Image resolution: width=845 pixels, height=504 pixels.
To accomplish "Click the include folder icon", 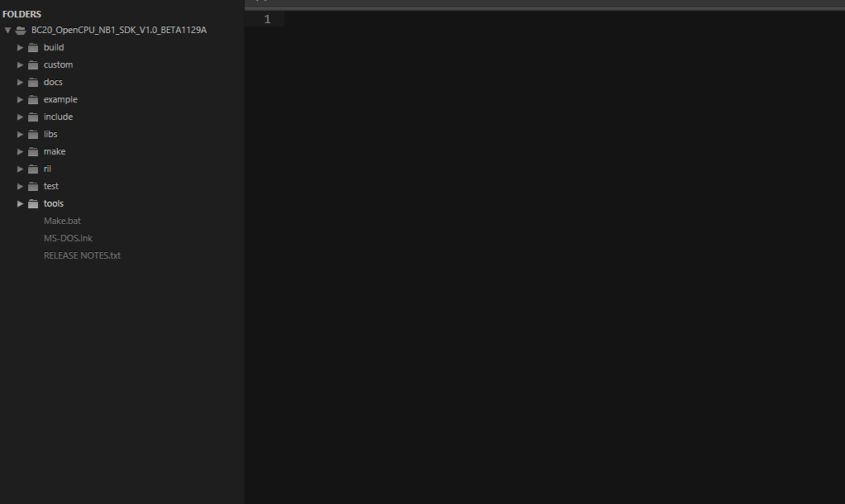I will (x=33, y=116).
